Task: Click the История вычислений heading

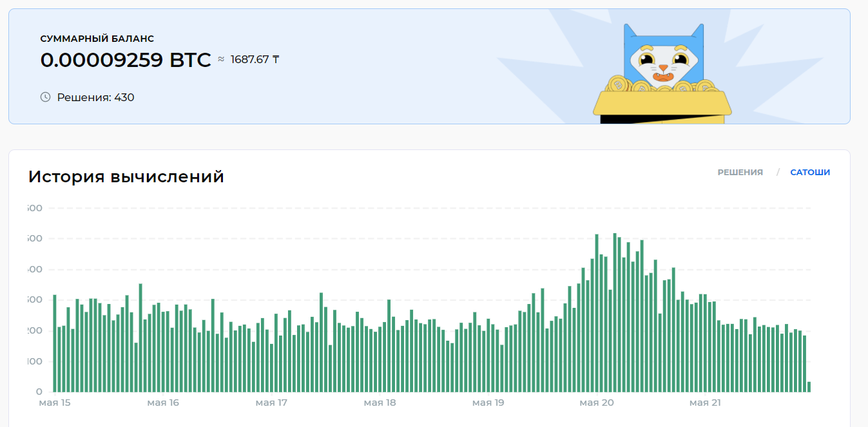Action: tap(126, 176)
